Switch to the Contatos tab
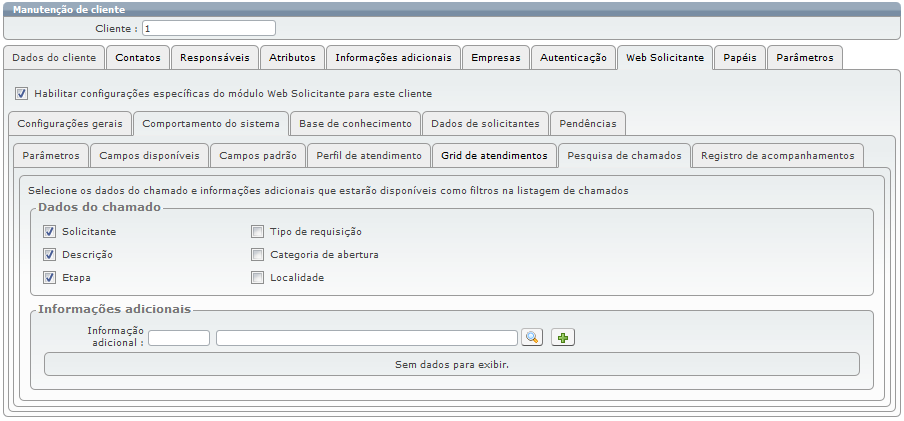 point(138,58)
